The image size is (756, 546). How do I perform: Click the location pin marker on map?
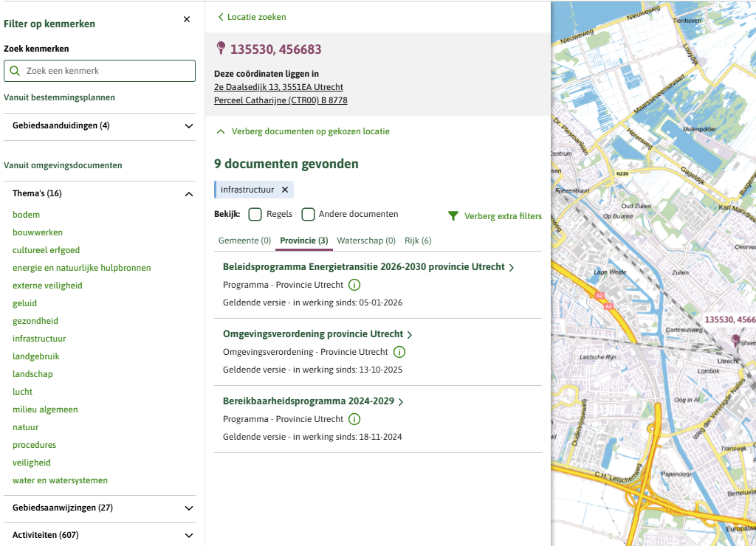(735, 339)
